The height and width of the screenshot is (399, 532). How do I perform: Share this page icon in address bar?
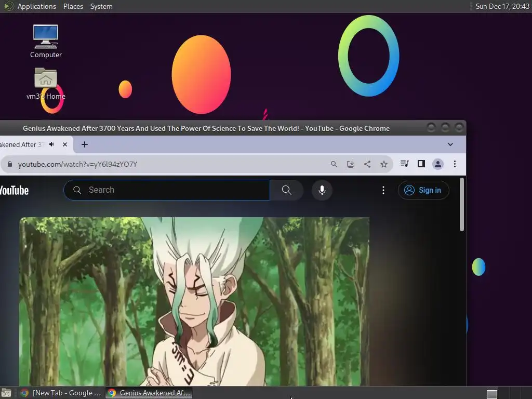pos(367,164)
